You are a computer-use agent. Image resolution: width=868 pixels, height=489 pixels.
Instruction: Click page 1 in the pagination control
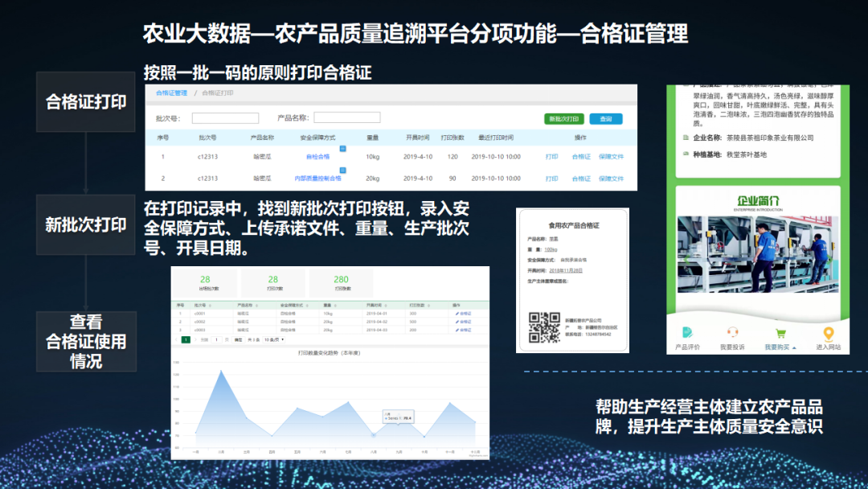click(186, 339)
